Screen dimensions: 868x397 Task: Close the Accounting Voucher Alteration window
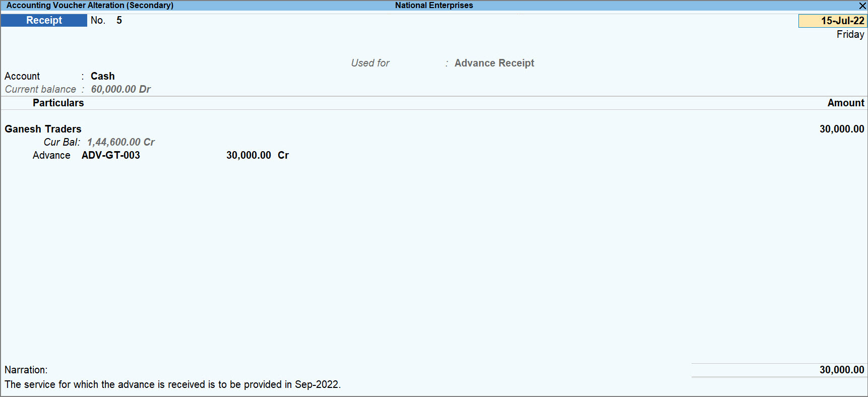point(862,6)
